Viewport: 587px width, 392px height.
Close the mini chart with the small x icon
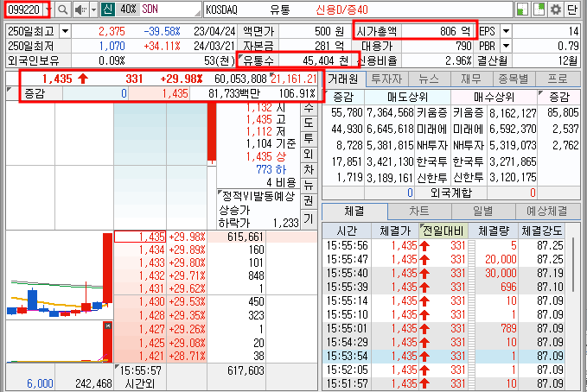[108, 326]
